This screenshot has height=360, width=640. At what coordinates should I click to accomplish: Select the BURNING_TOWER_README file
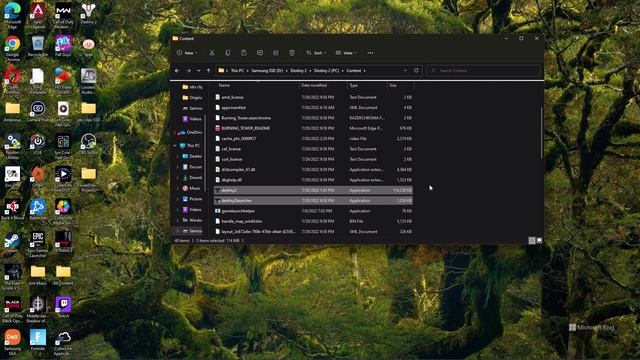pos(313,128)
